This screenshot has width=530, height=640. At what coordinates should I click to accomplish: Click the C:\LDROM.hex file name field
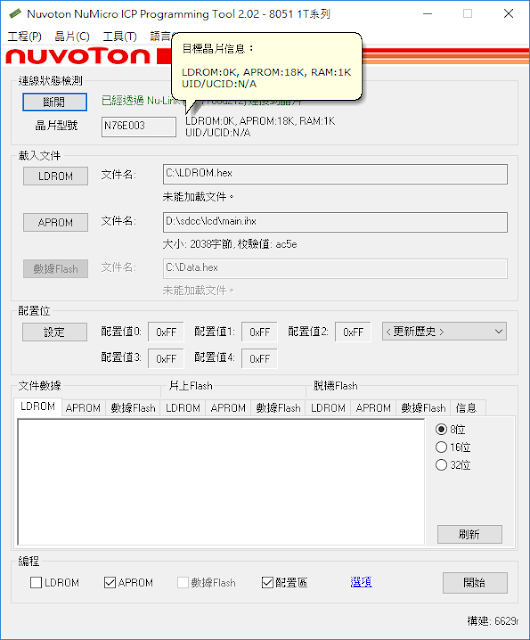tap(335, 174)
